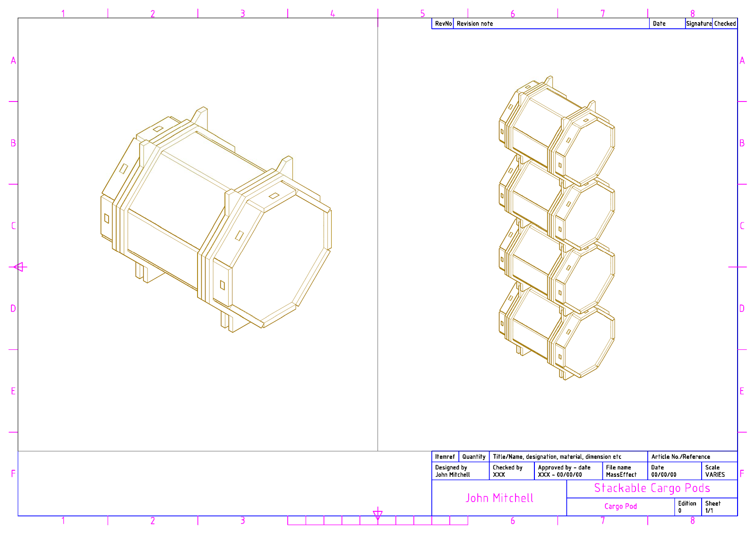756x534 pixels.
Task: Click the single cargo pod isometric drawing
Action: (x=216, y=220)
